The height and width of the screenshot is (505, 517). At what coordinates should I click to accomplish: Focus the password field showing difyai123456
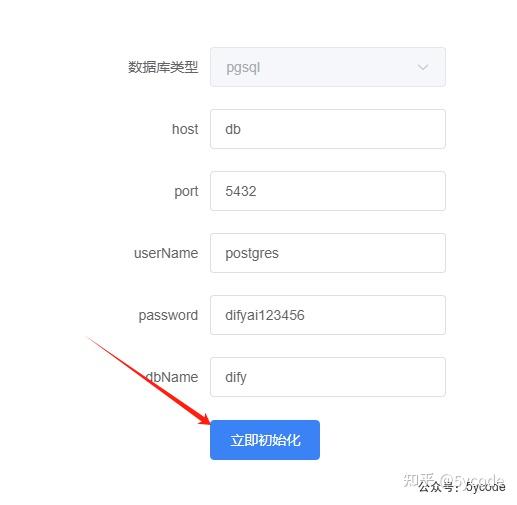coord(328,315)
